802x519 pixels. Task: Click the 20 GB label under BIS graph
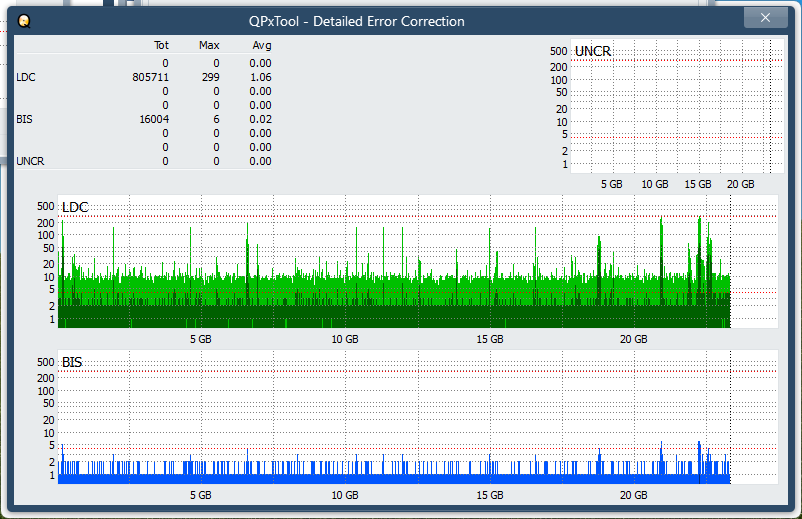634,495
